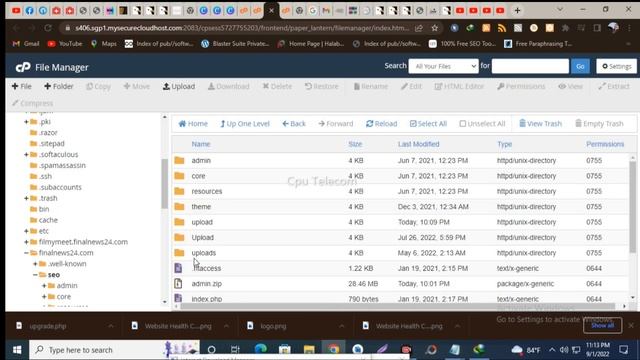Click the Back navigation button

(x=294, y=124)
